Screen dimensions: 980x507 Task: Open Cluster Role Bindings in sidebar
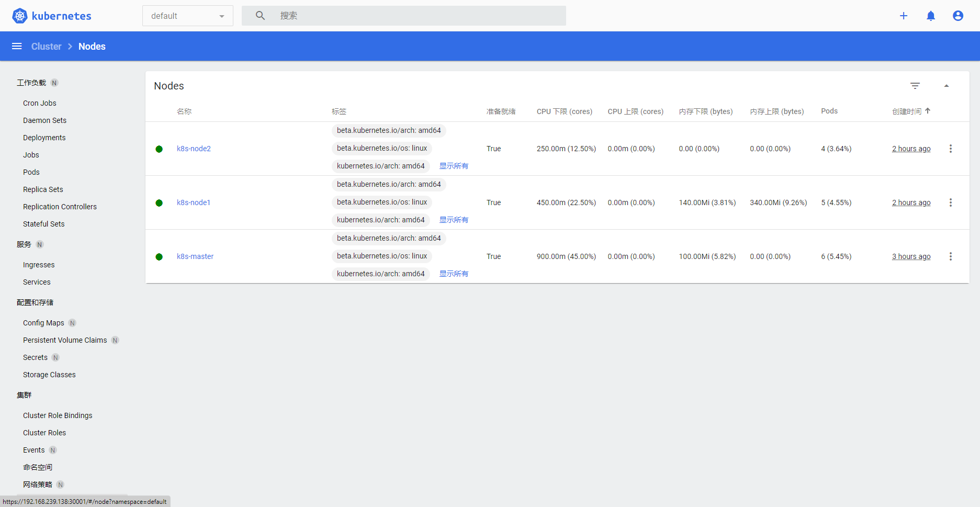click(x=58, y=415)
